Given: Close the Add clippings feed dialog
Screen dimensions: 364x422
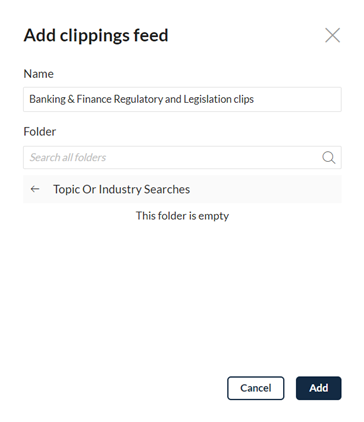Looking at the screenshot, I should (x=332, y=35).
